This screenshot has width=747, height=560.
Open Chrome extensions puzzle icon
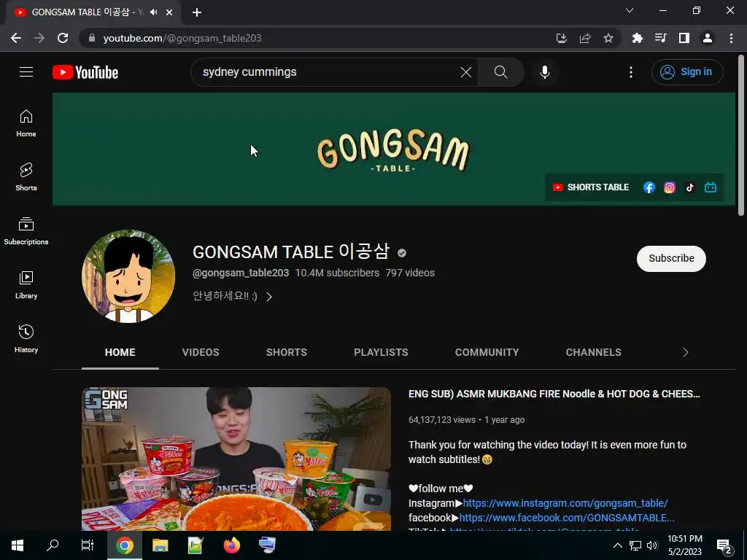click(x=637, y=38)
